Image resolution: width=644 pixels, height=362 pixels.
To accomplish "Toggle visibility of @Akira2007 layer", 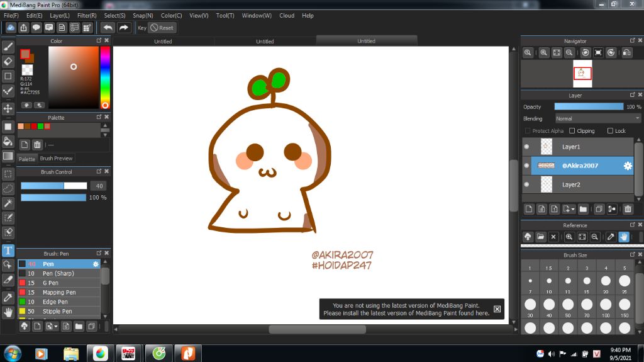I will (527, 166).
